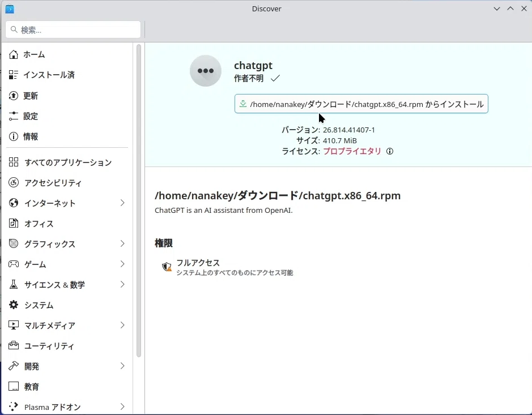Click the About (情報) info icon
The image size is (532, 415).
[x=14, y=136]
